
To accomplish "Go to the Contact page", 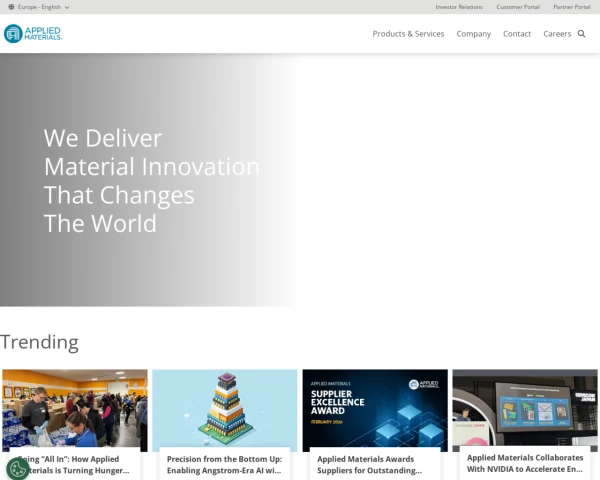I will point(517,34).
